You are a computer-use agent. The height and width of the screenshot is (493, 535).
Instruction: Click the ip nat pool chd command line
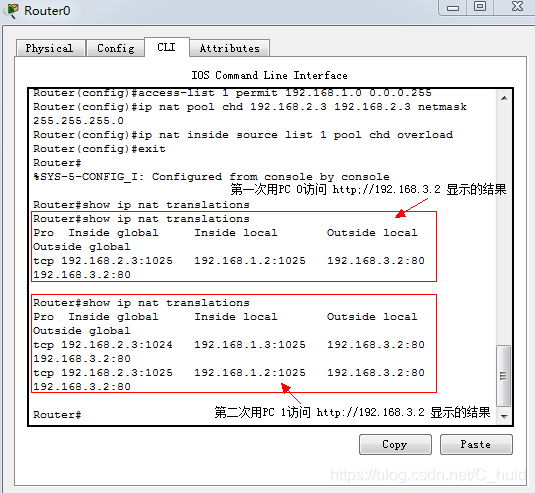(x=250, y=114)
